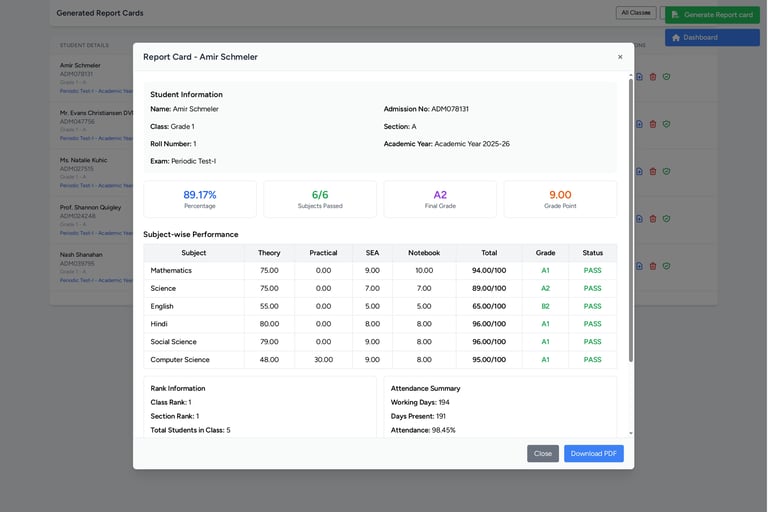
Task: Click the Working Days: 194 entry
Action: click(x=420, y=402)
